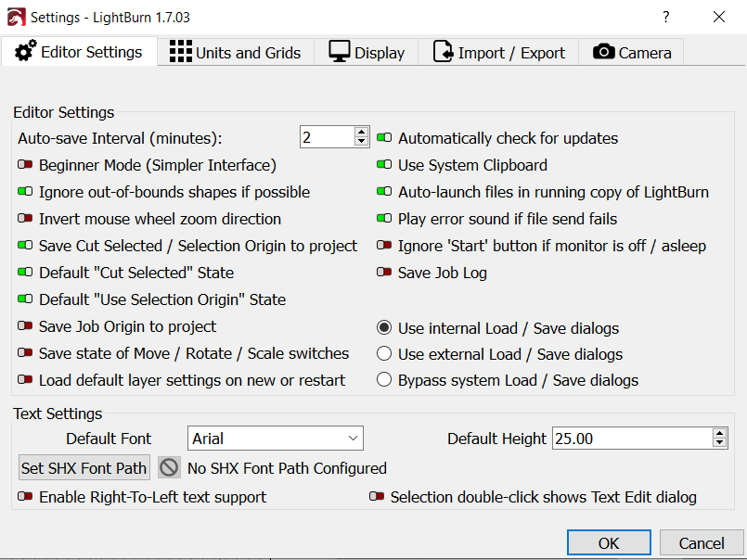Go to the Import / Export tab
This screenshot has height=560, width=747.
(498, 52)
